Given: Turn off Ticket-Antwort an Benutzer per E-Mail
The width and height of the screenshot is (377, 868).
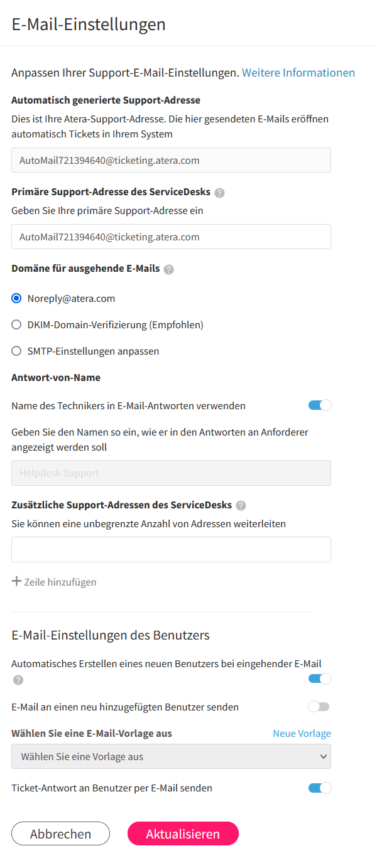Looking at the screenshot, I should click(x=320, y=788).
